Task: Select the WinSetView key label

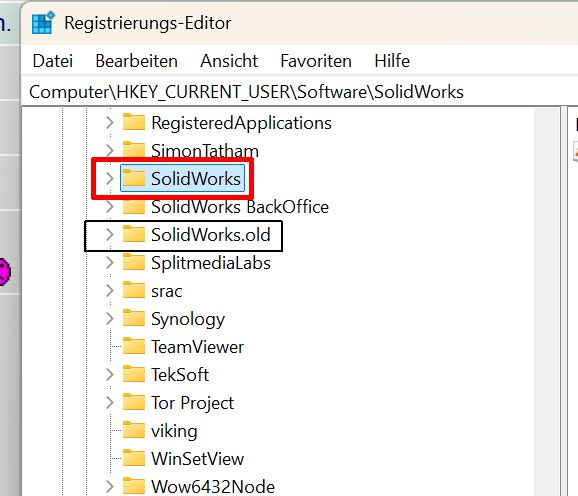Action: click(x=198, y=459)
